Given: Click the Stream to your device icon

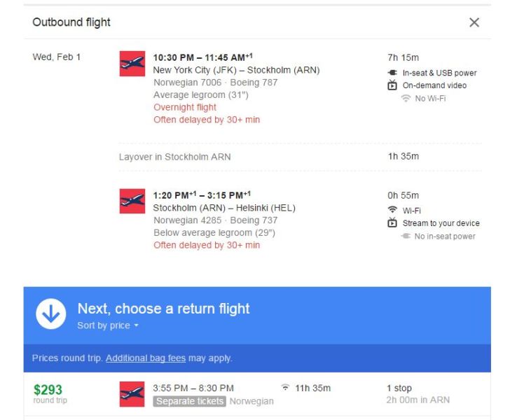Looking at the screenshot, I should tap(392, 223).
